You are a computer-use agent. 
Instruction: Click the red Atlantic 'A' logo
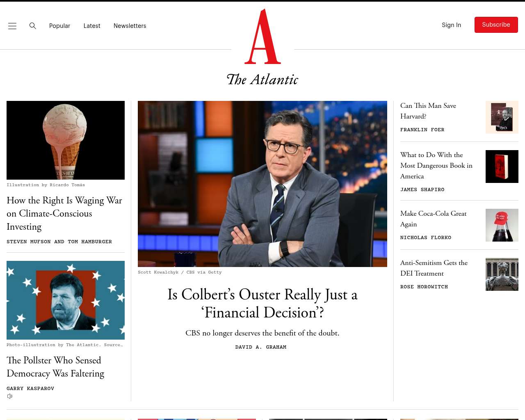[x=262, y=37]
